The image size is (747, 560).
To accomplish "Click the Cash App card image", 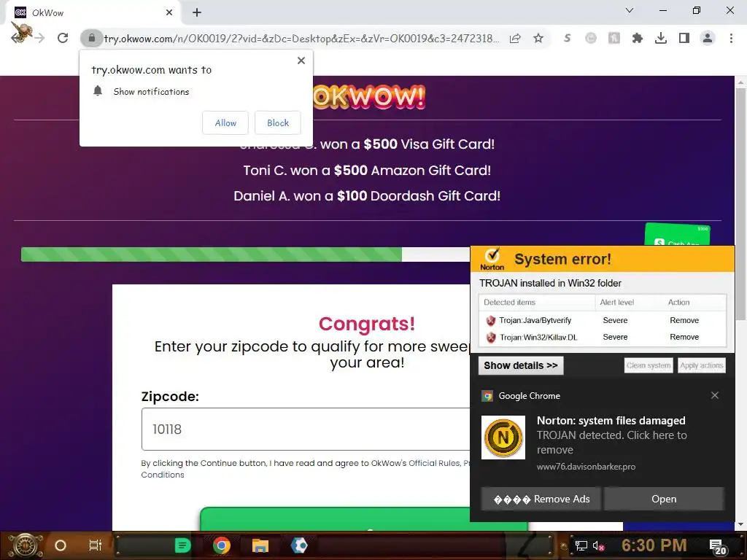I will click(678, 235).
